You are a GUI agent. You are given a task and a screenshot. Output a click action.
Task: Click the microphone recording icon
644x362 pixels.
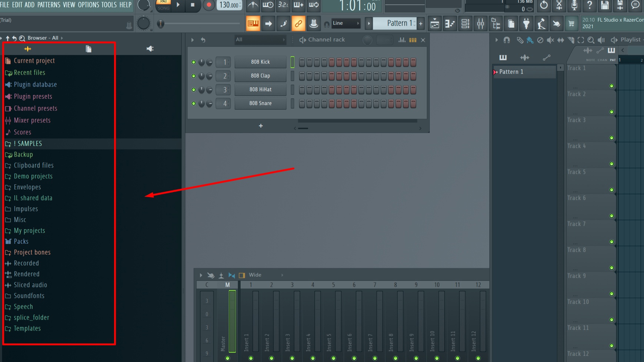click(574, 5)
